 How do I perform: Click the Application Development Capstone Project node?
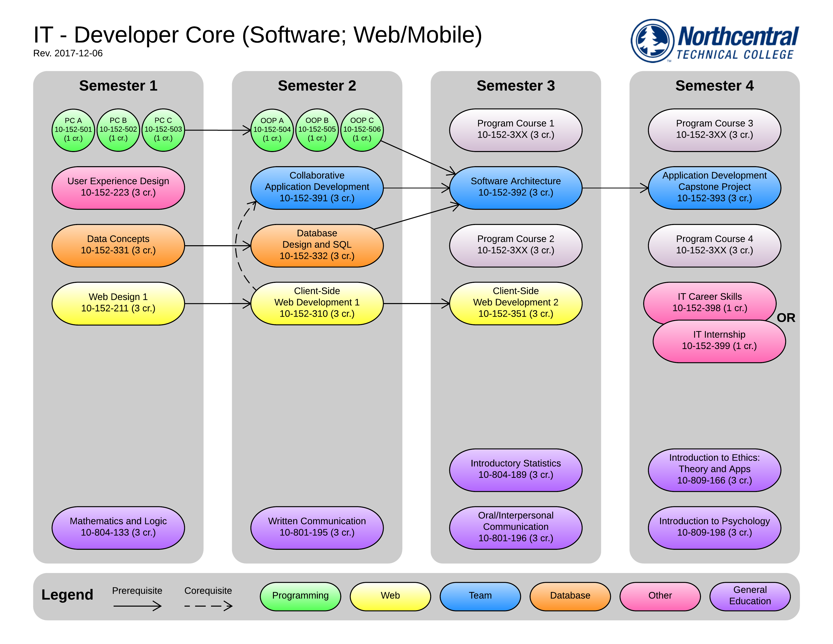tap(714, 187)
